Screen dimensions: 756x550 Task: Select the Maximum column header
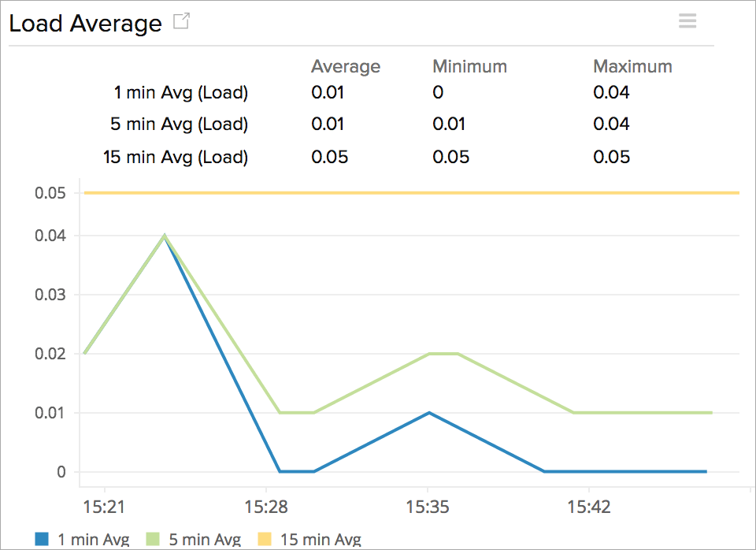pos(633,66)
